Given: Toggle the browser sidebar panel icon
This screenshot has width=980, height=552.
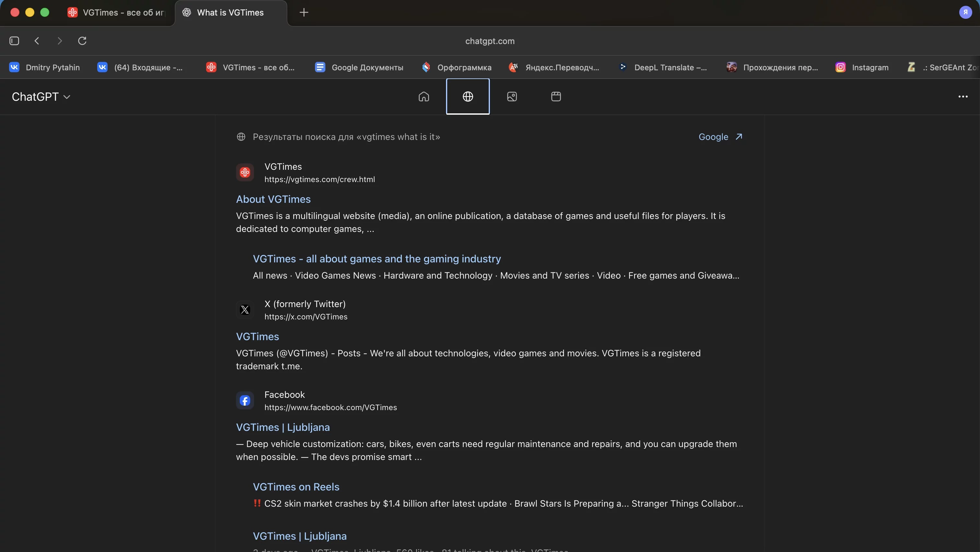Looking at the screenshot, I should pyautogui.click(x=14, y=41).
